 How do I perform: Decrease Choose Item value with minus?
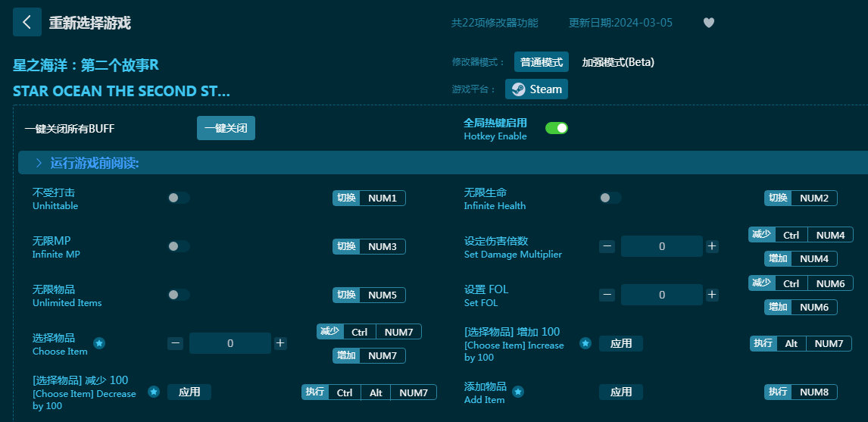coord(176,343)
